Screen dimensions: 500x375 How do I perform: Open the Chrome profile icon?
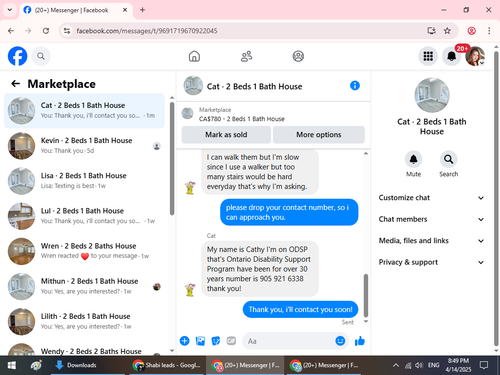coord(472,31)
